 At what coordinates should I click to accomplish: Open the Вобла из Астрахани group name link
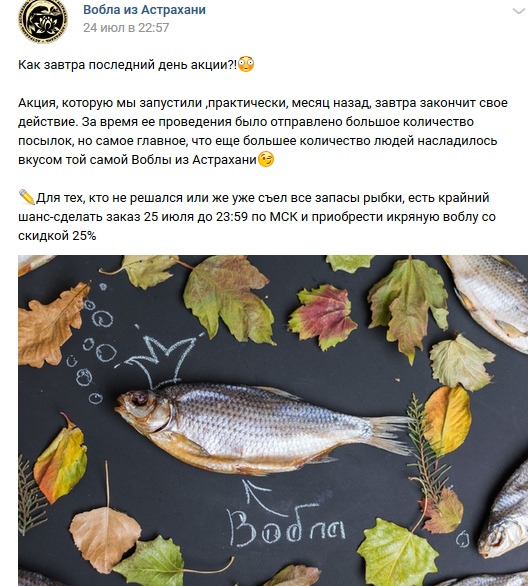(144, 9)
